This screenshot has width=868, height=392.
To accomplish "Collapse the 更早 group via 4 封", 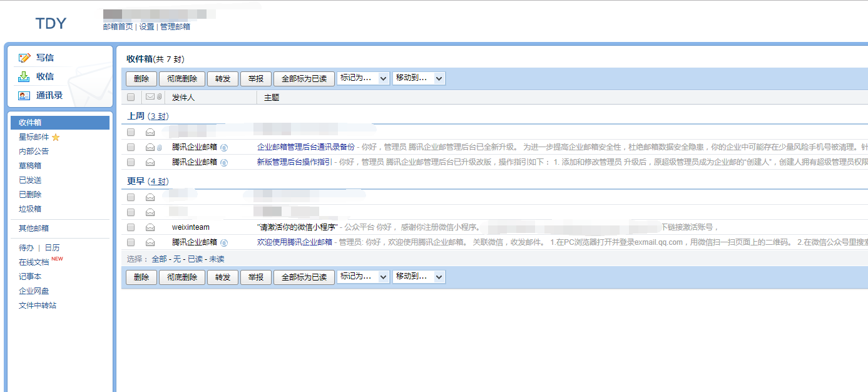I will click(x=158, y=182).
